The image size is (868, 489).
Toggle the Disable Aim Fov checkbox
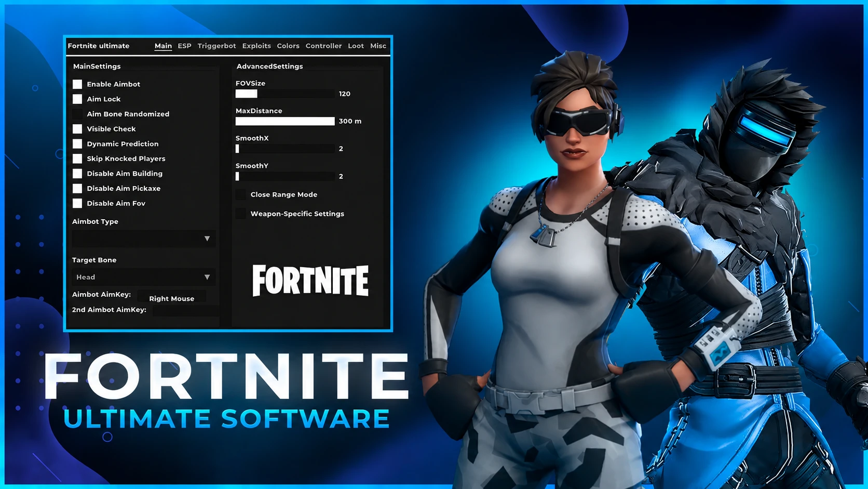click(x=77, y=203)
